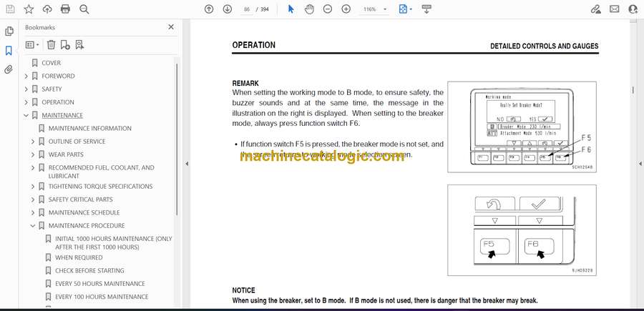Image resolution: width=644 pixels, height=311 pixels.
Task: Go to previous page arrow
Action: 209,9
